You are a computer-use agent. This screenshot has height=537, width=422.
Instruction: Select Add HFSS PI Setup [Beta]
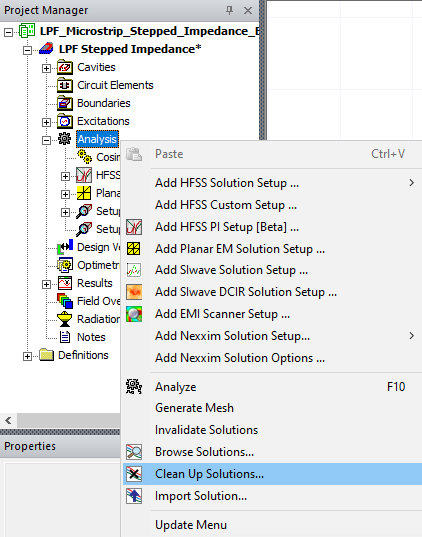(272, 227)
